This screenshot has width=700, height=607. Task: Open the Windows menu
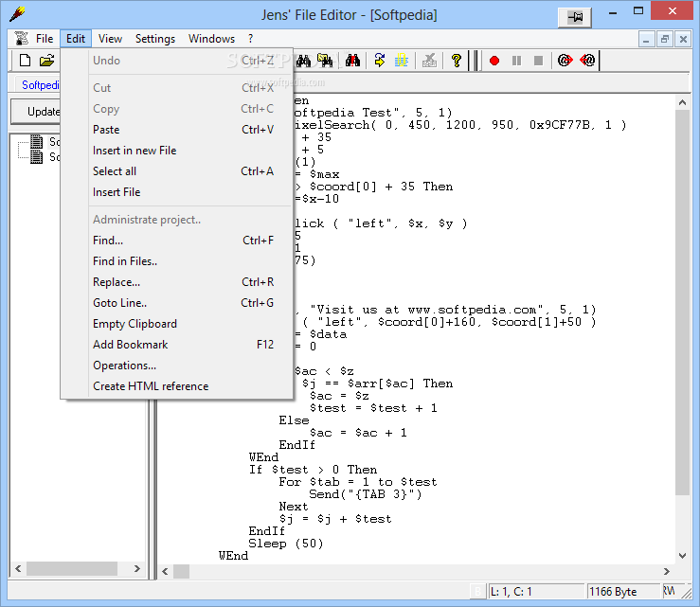211,39
